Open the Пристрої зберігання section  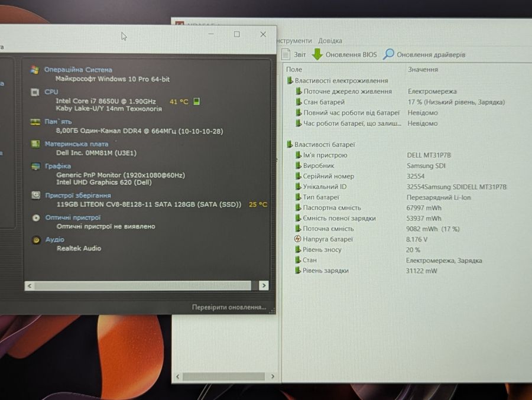(x=78, y=196)
